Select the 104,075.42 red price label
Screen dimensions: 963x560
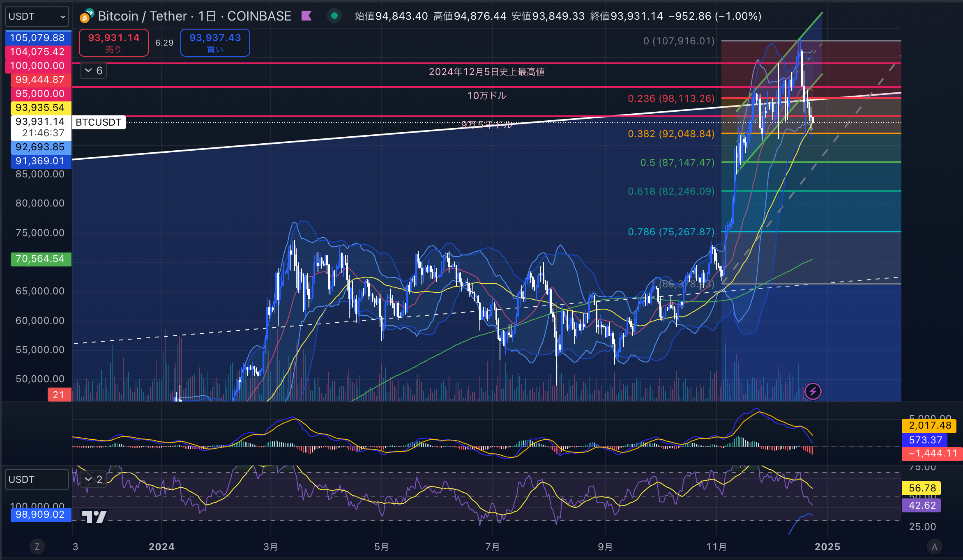(x=38, y=52)
